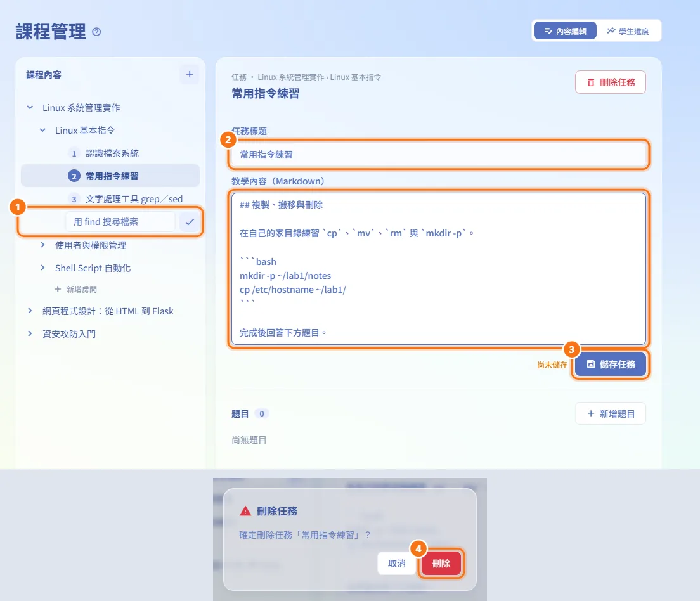Confirm new task name with checkmark icon
Viewport: 700px width, 601px height.
190,221
